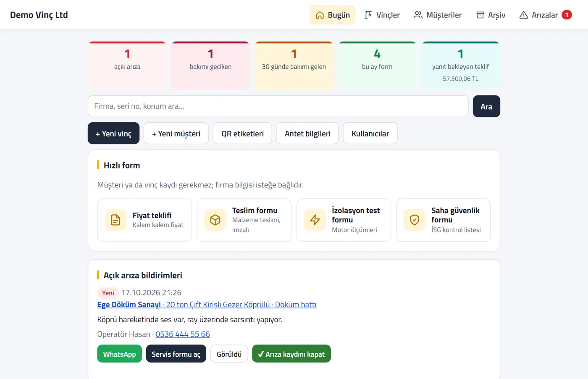This screenshot has width=588, height=379.
Task: Click the + Yeni vinç button
Action: click(x=113, y=133)
